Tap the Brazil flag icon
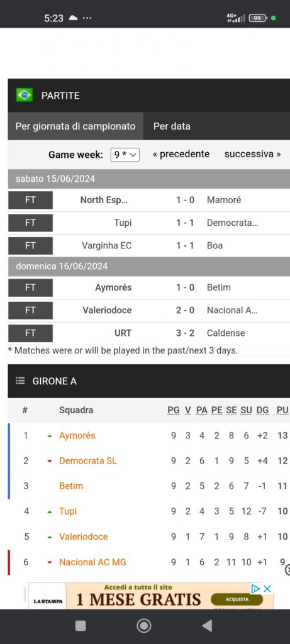Viewport: 290px width, 644px height. click(25, 96)
